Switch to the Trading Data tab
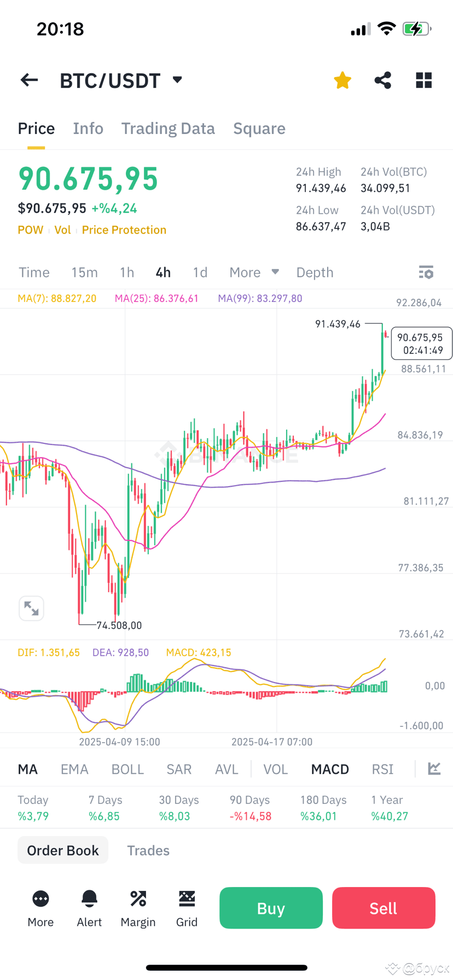 168,128
